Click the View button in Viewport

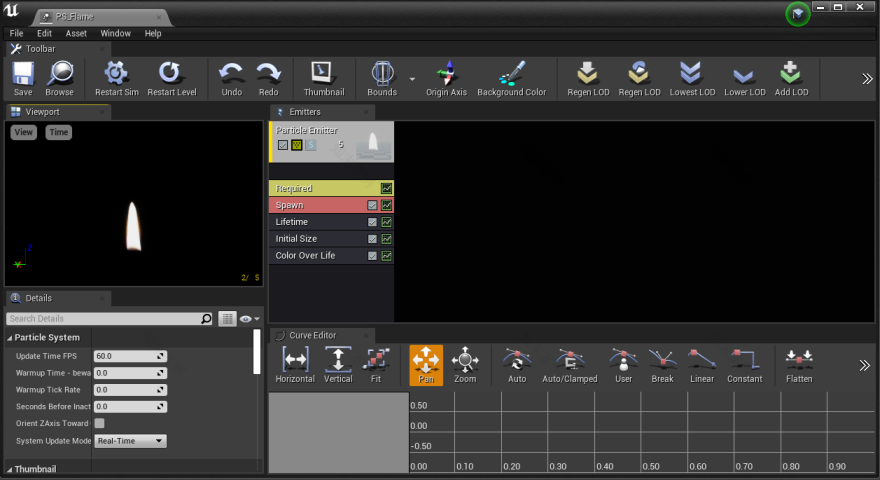pyautogui.click(x=24, y=132)
